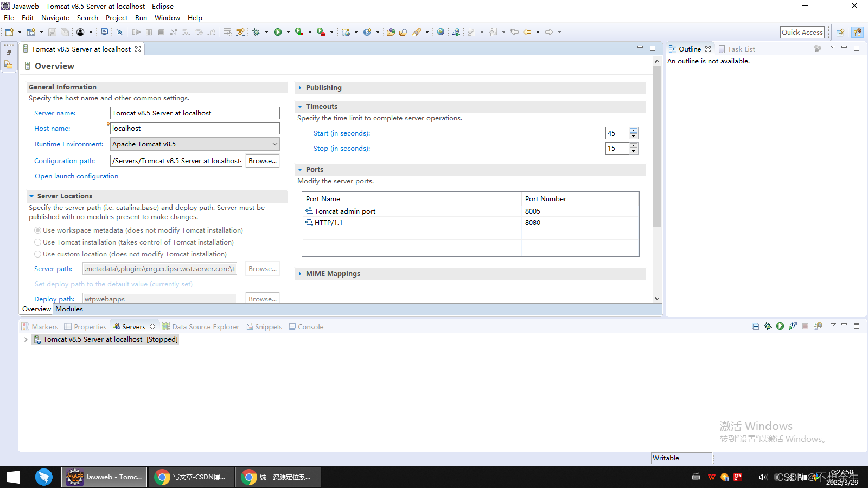Click the Host name input field
Screen dimensions: 868x488
pos(195,129)
